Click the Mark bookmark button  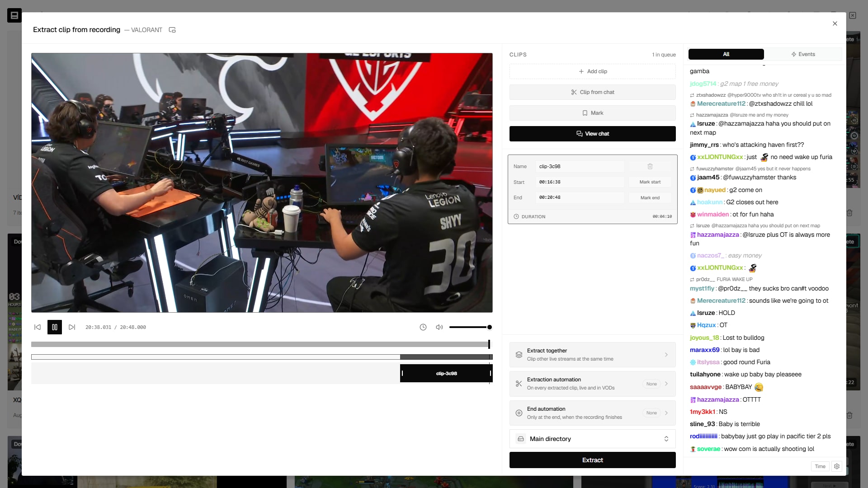[x=592, y=113]
